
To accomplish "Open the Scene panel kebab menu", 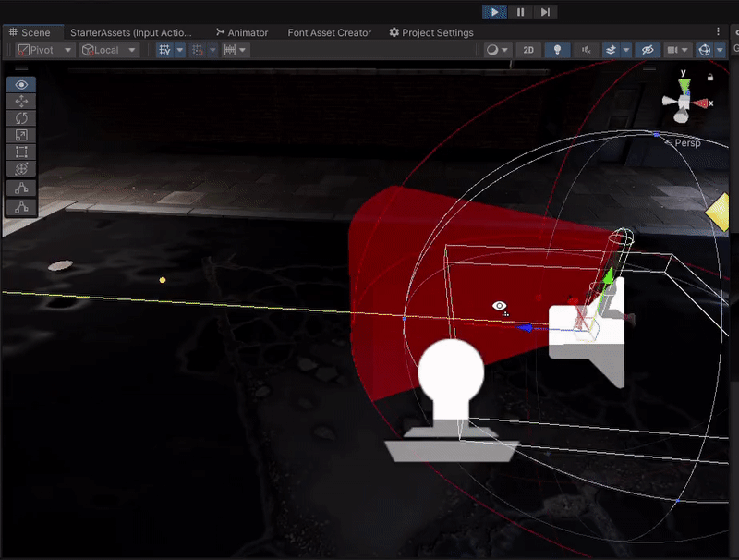I will pyautogui.click(x=718, y=31).
